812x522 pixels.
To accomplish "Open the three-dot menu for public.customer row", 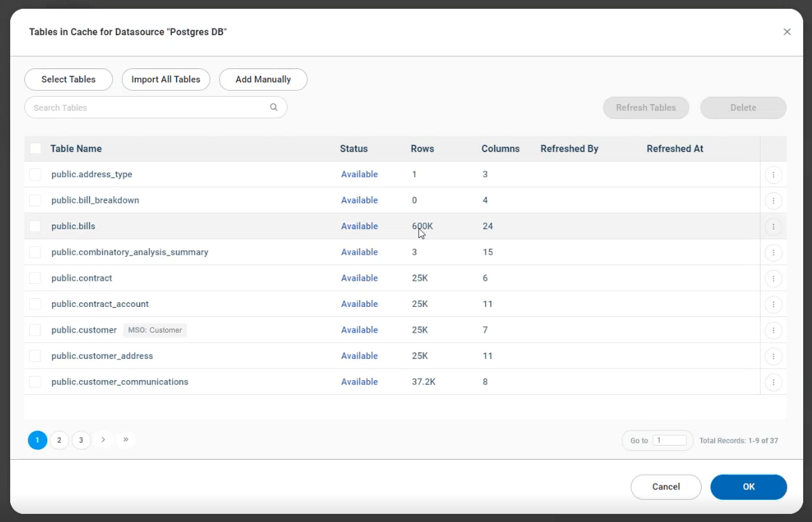I will click(x=773, y=331).
